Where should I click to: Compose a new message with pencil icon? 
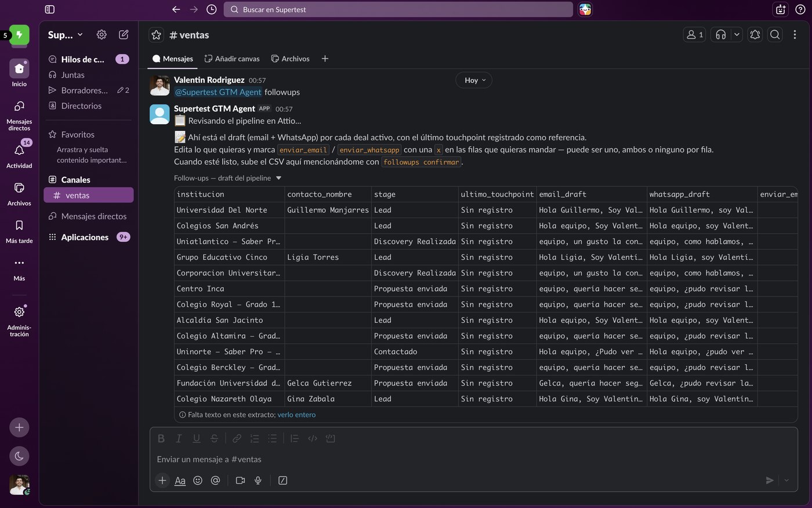click(x=124, y=35)
